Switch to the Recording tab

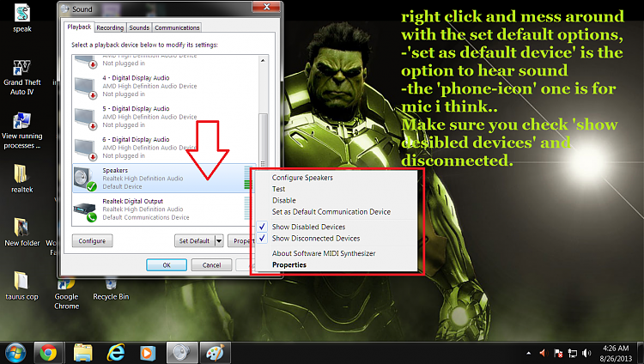[110, 27]
